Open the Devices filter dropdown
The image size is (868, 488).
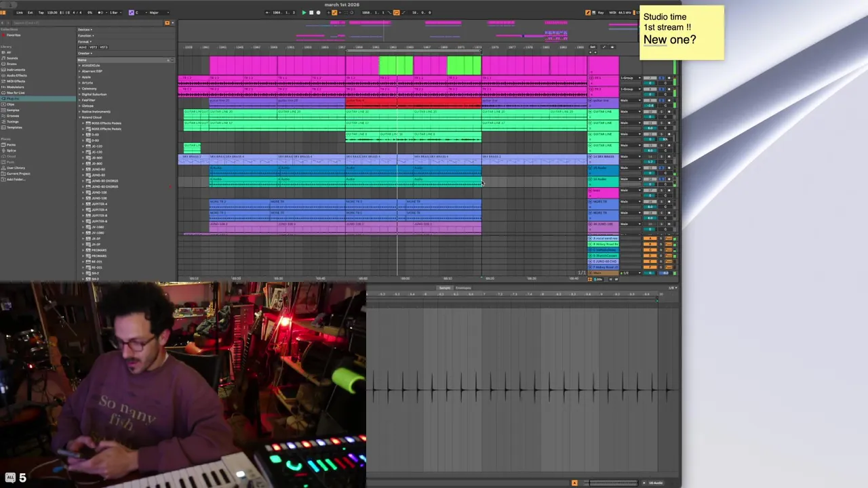click(85, 30)
